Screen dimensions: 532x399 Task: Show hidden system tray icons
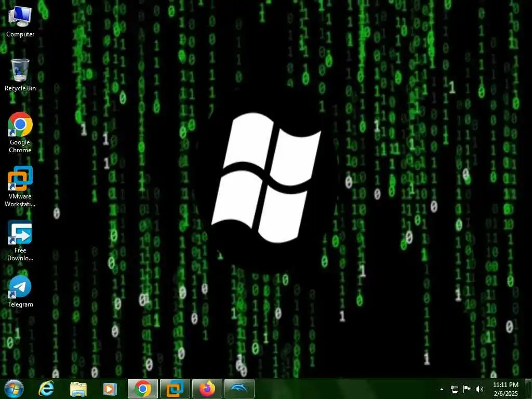tap(442, 389)
